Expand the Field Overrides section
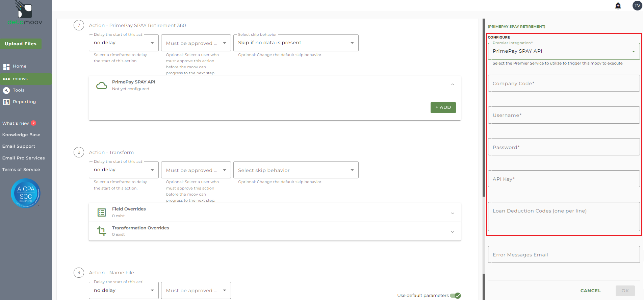Image resolution: width=644 pixels, height=300 pixels. (452, 213)
